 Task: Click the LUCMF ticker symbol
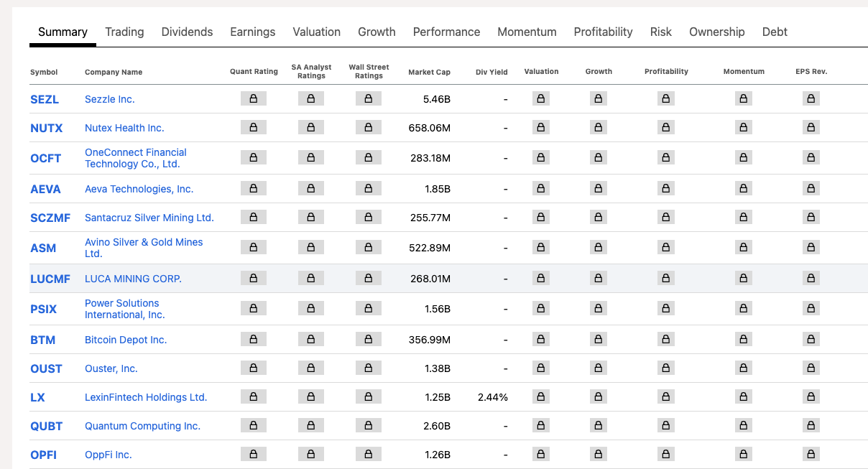click(x=50, y=279)
